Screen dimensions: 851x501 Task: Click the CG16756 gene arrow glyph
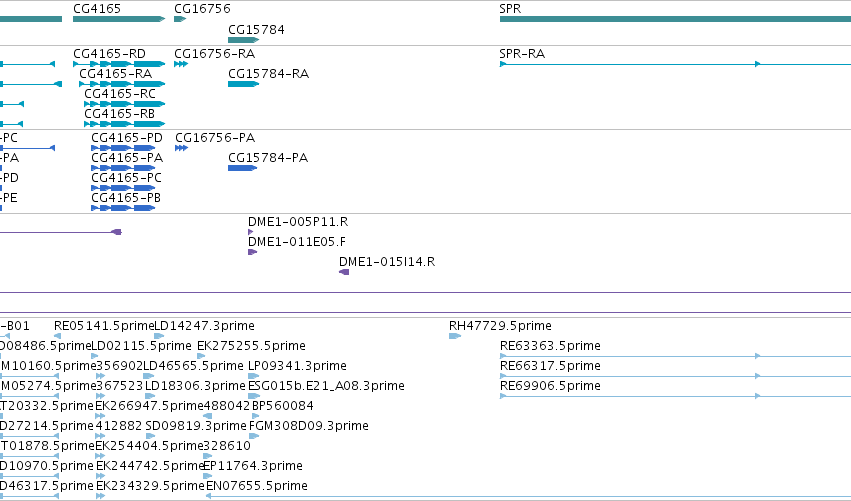[x=180, y=19]
